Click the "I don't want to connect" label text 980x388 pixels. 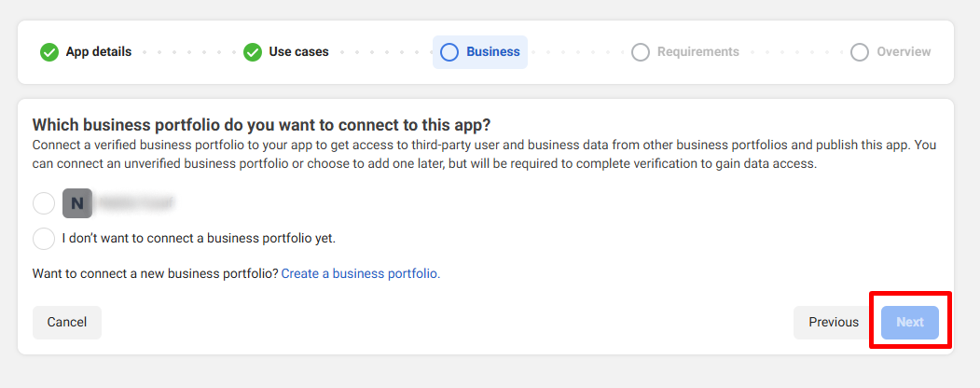(200, 239)
